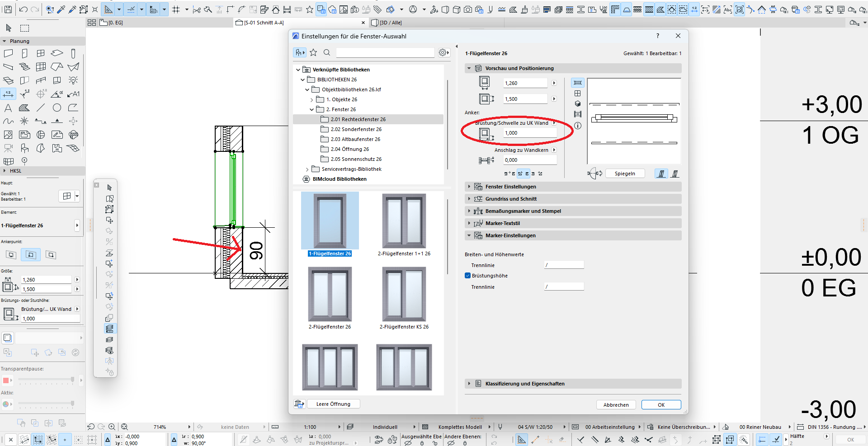Open the dialog's help question mark
The height and width of the screenshot is (446, 868).
pyautogui.click(x=658, y=36)
